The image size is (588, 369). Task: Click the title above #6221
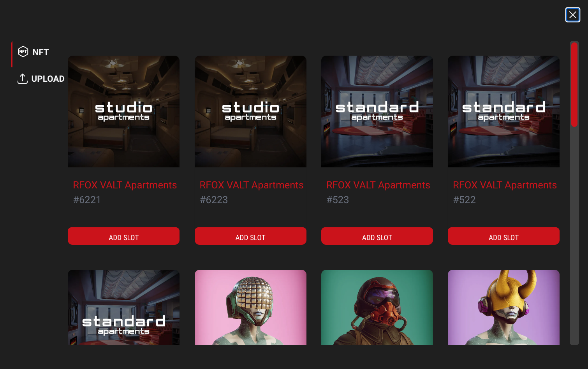point(125,185)
